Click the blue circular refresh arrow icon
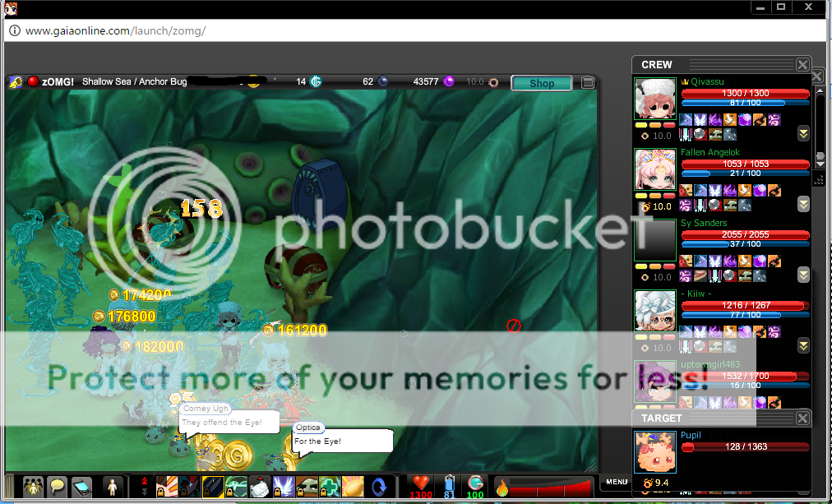Viewport: 832px width, 504px height. click(x=379, y=486)
